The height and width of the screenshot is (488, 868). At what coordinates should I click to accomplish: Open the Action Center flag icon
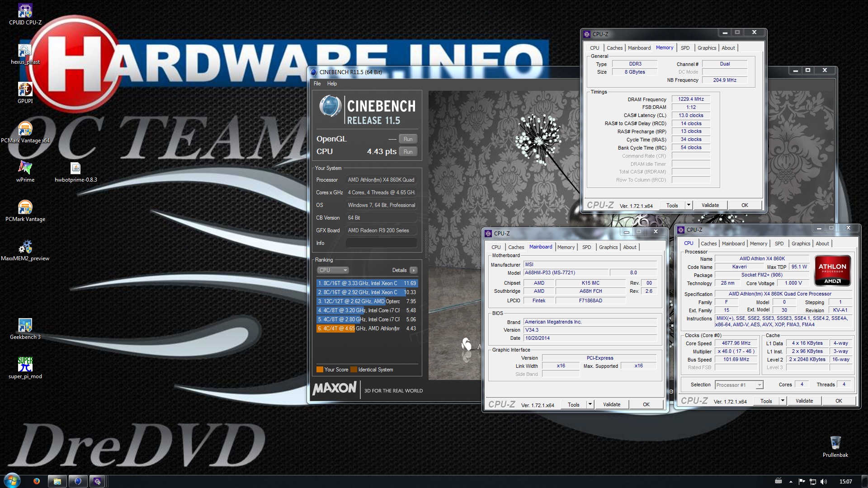tap(802, 482)
